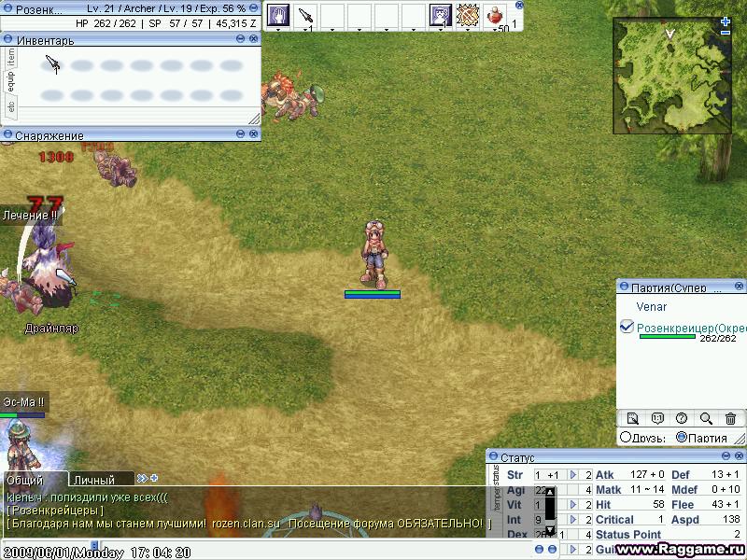The height and width of the screenshot is (560, 747).
Task: Click the Flee 43 + 1 stat
Action: pyautogui.click(x=706, y=504)
